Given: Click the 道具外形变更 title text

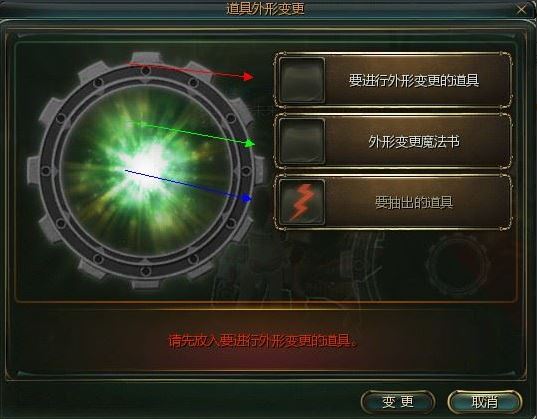Looking at the screenshot, I should click(x=265, y=9).
